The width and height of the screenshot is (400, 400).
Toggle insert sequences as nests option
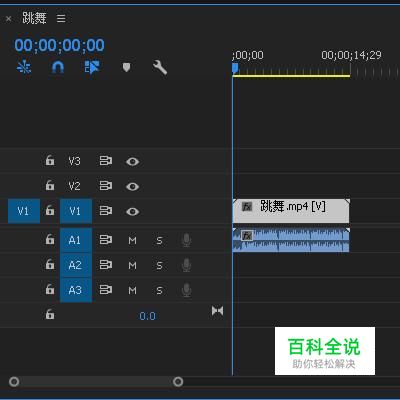point(24,67)
